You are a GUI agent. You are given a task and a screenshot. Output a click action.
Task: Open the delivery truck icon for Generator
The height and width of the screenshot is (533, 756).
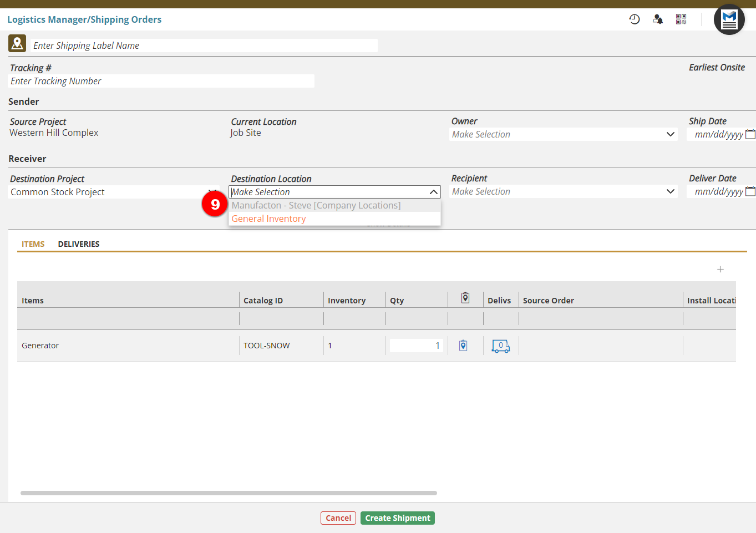[x=500, y=346]
